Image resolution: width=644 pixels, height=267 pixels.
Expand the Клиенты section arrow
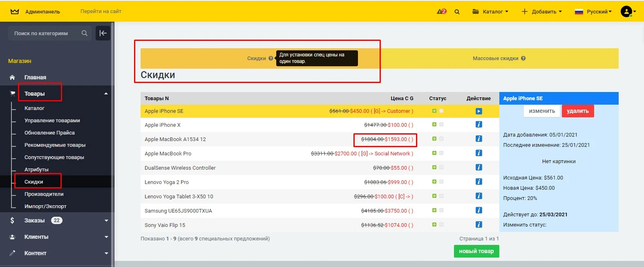tap(106, 237)
